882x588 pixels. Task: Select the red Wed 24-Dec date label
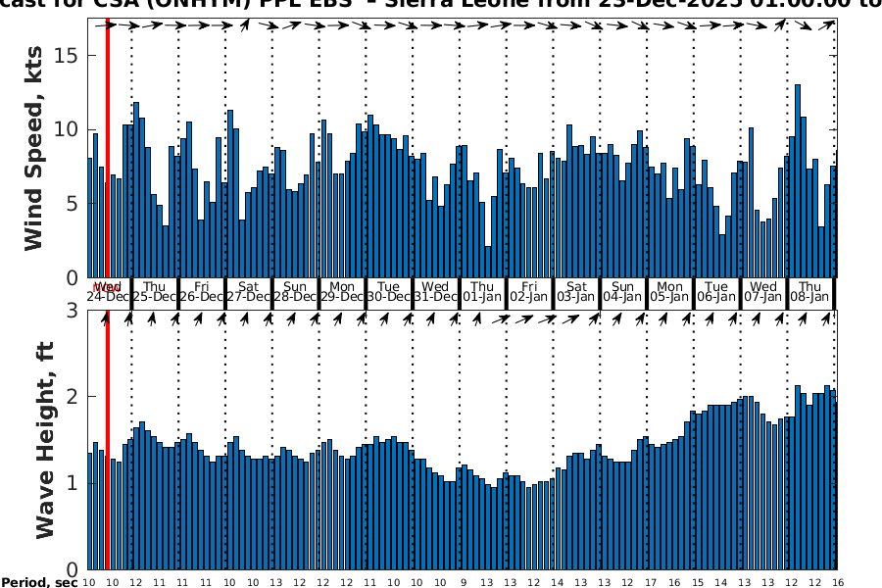pyautogui.click(x=106, y=291)
